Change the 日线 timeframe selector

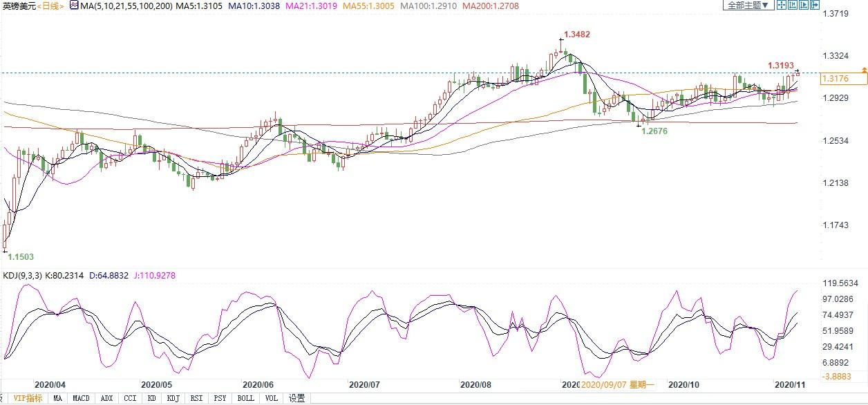point(50,6)
